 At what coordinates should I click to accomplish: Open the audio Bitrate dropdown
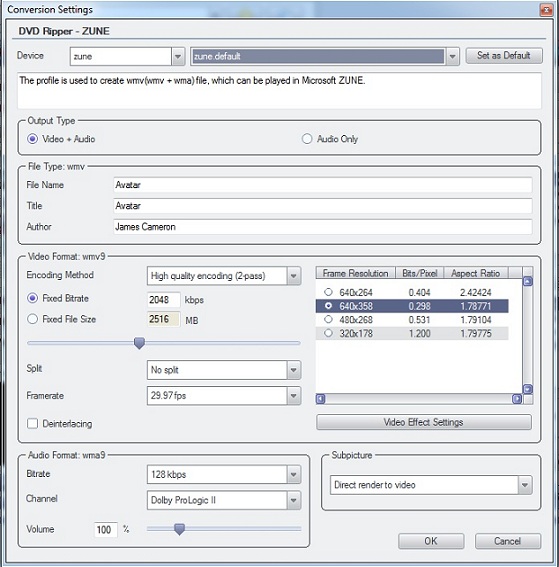click(x=294, y=474)
